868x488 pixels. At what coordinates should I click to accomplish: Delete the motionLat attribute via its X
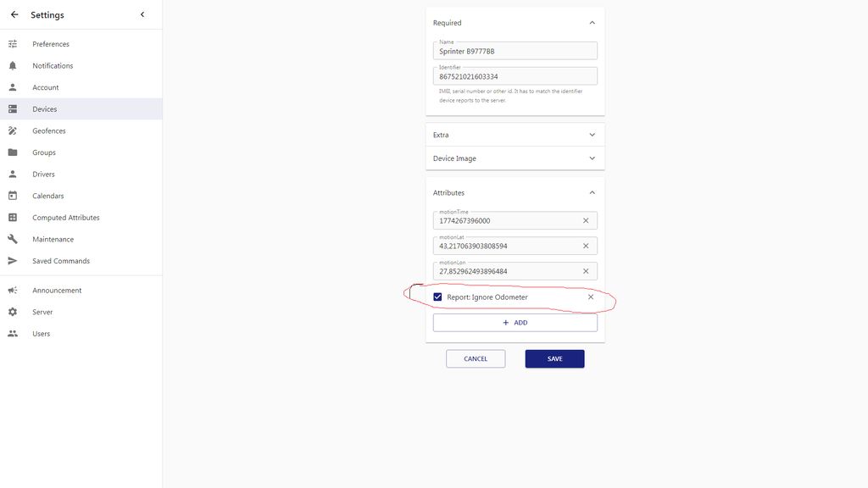pyautogui.click(x=586, y=246)
